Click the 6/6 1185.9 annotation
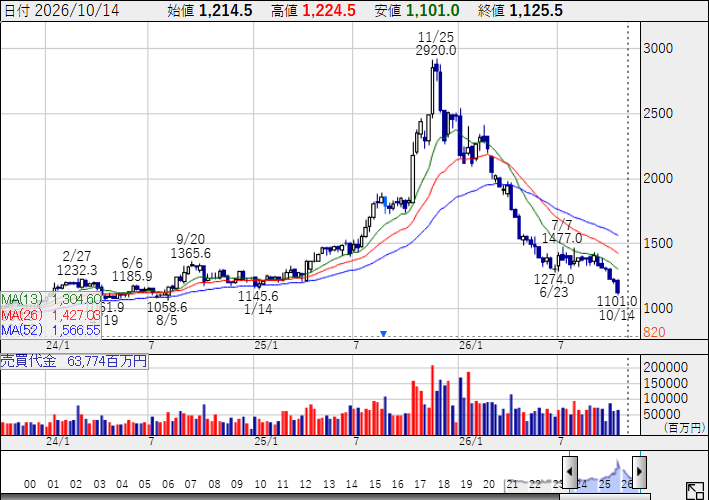Image resolution: width=709 pixels, height=500 pixels. [x=132, y=269]
